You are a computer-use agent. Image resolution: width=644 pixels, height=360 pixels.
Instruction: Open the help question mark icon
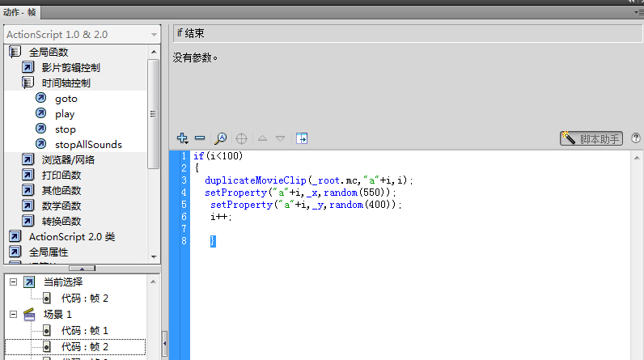point(636,138)
